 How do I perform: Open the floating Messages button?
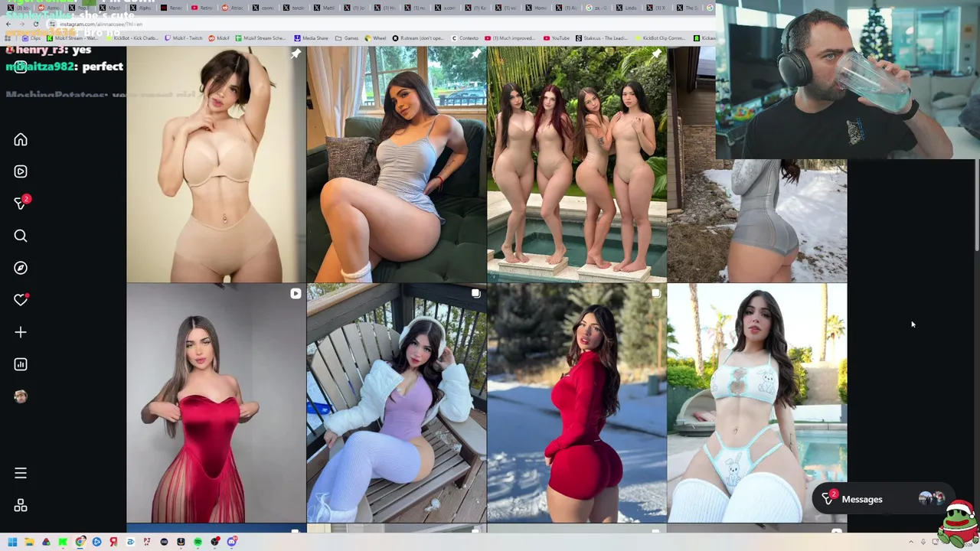pyautogui.click(x=884, y=499)
